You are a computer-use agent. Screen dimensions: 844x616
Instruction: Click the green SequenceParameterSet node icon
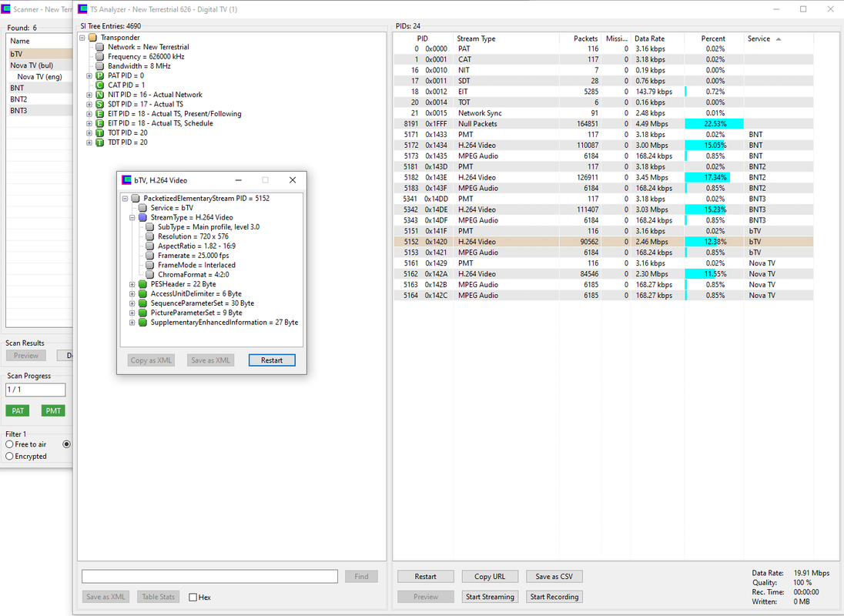[142, 303]
